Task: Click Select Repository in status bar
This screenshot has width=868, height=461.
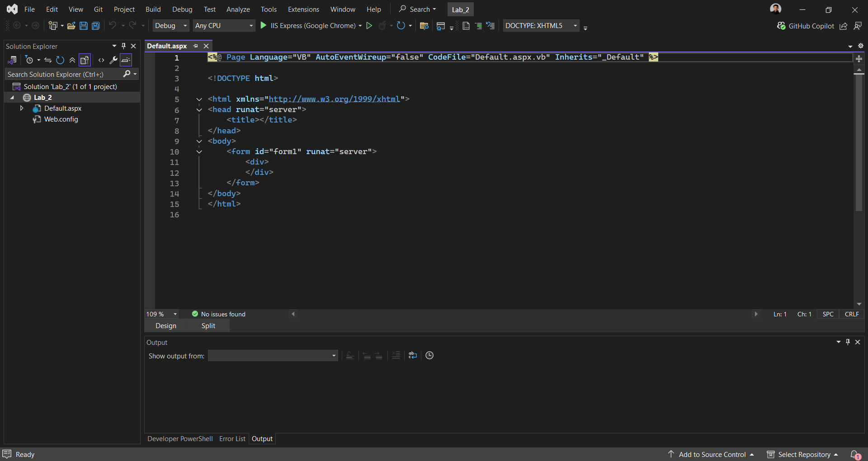Action: coord(802,454)
